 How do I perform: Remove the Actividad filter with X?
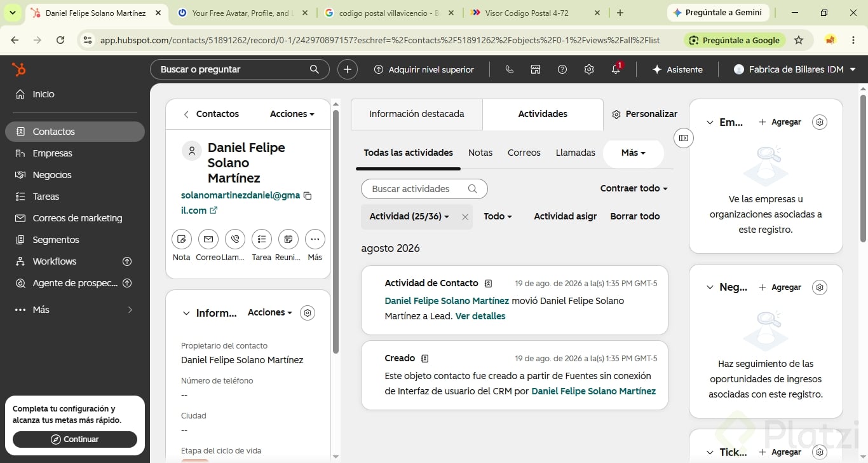point(465,217)
